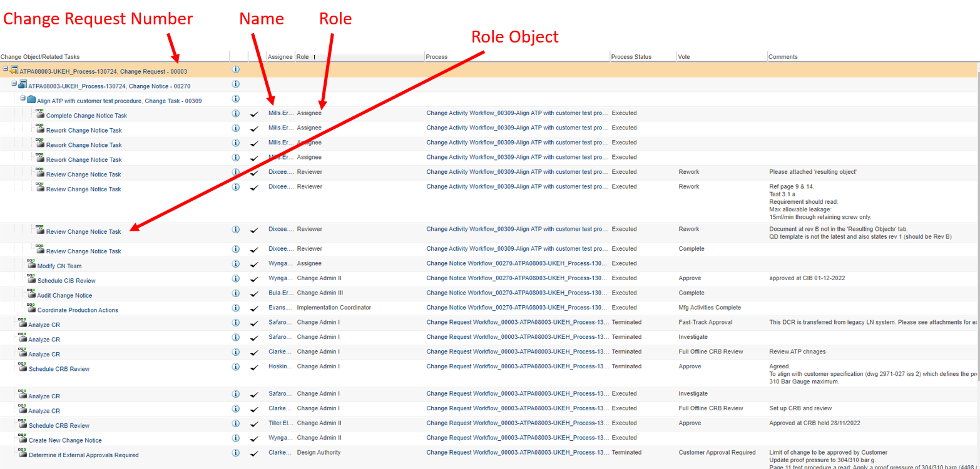
Task: Click the blue briefcase icon for Change Task - 00309
Action: (x=31, y=99)
